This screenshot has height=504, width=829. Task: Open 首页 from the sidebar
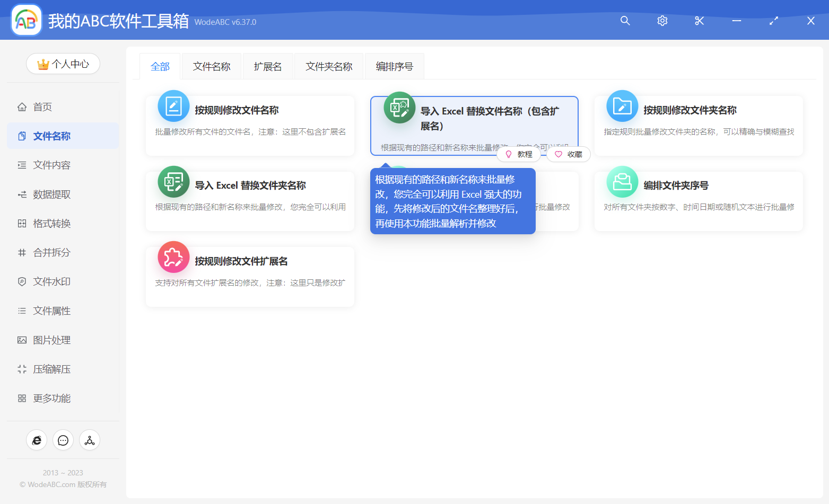(42, 107)
